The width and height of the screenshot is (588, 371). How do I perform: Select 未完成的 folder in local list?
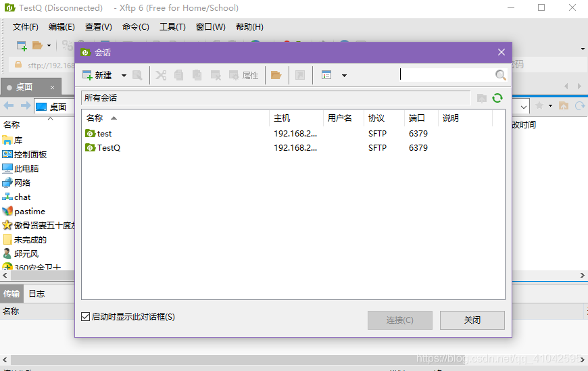click(25, 240)
